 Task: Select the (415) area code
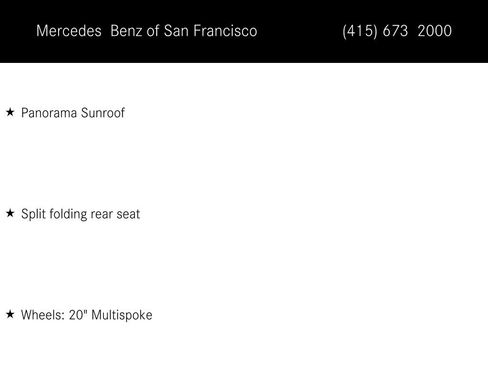[x=360, y=31]
